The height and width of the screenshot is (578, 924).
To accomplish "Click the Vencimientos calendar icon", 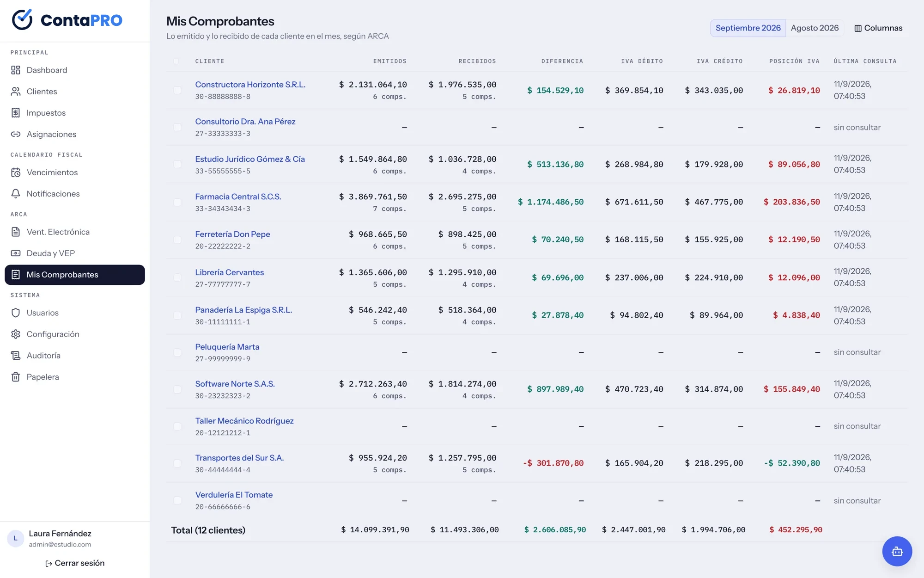I will (16, 172).
